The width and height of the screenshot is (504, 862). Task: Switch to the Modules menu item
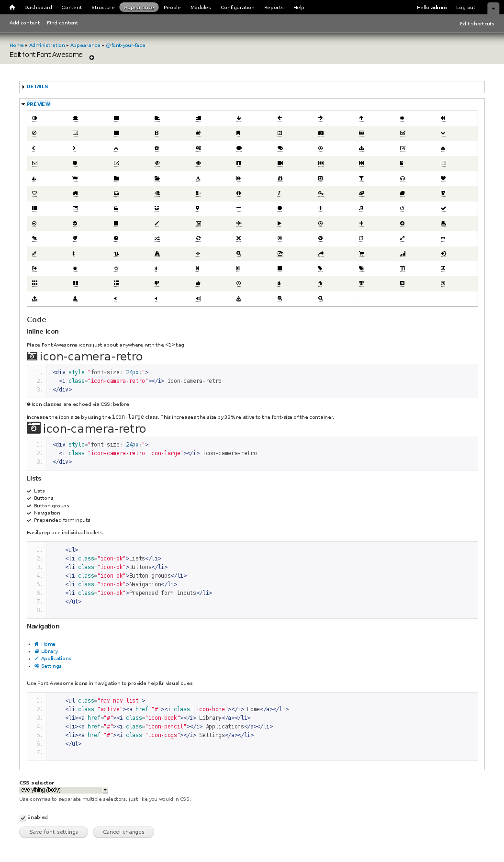[200, 7]
